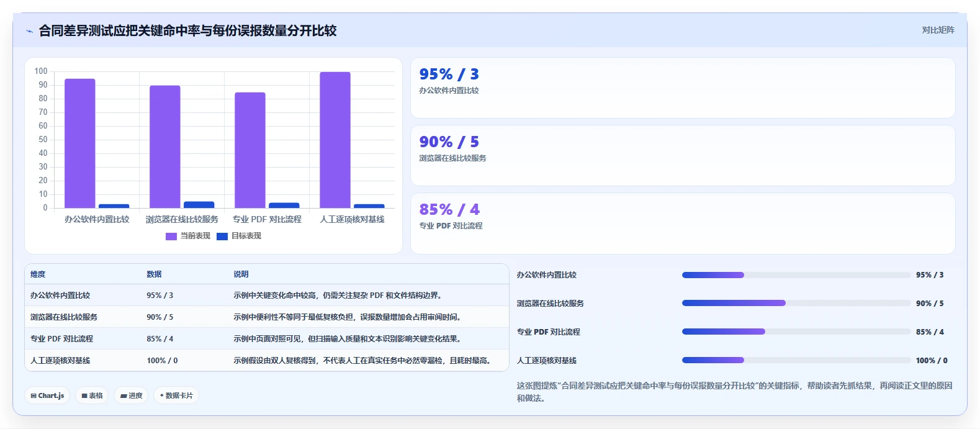Click the 办公软件内置比较 progress bar
980x429 pixels.
[x=796, y=275]
